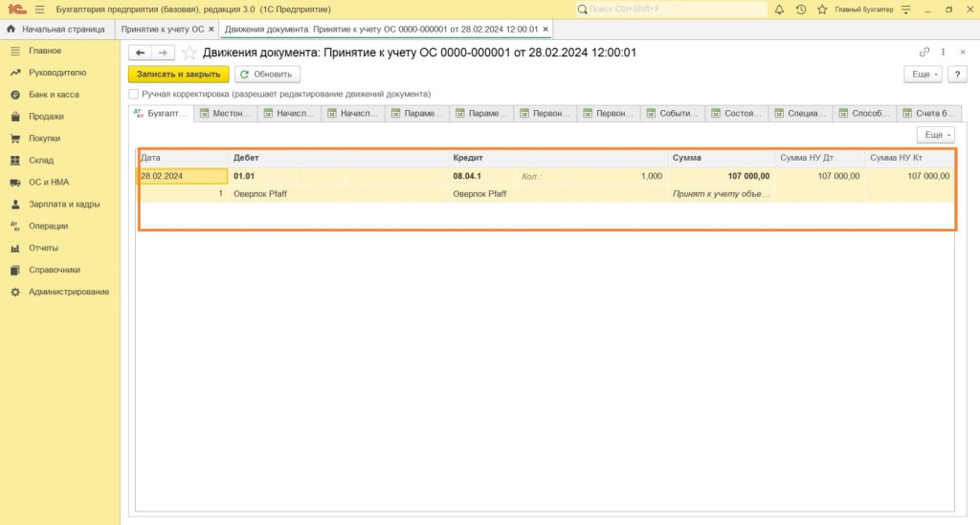
Task: Click the forward navigation arrow
Action: pos(164,53)
